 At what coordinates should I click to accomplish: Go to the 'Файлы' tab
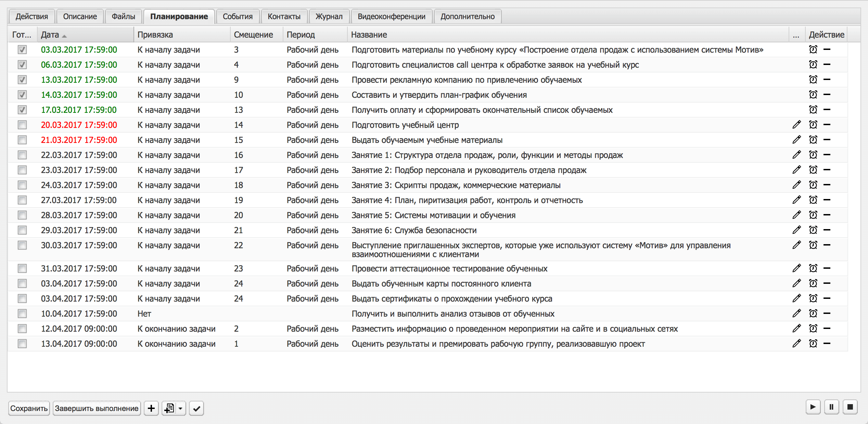(123, 16)
